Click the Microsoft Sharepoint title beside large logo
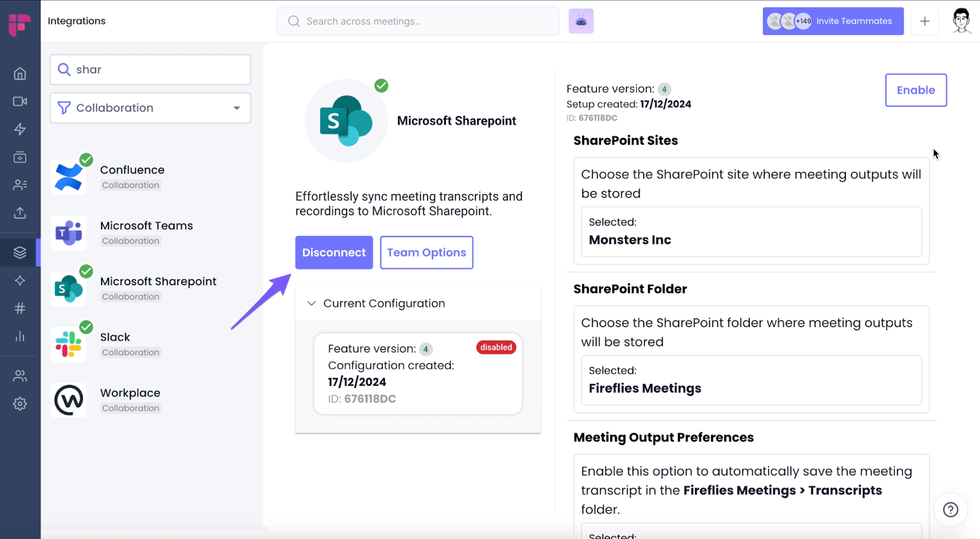980x539 pixels. click(x=456, y=121)
